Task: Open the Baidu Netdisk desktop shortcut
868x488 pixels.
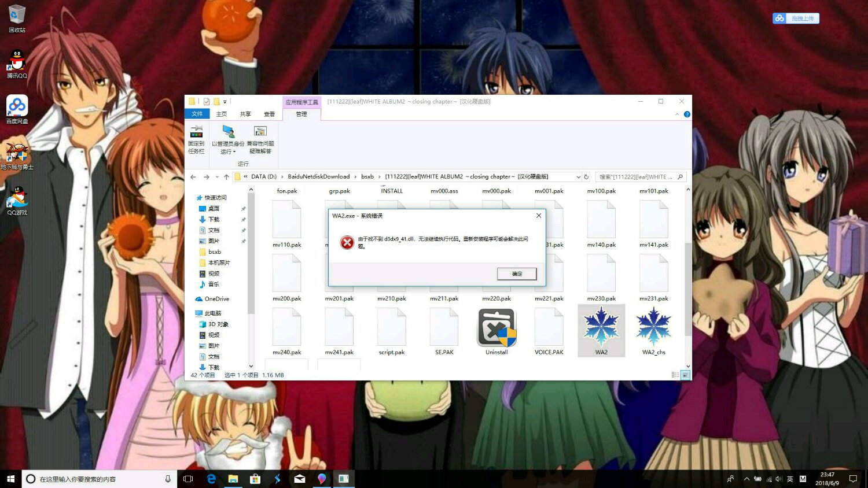Action: coord(17,109)
